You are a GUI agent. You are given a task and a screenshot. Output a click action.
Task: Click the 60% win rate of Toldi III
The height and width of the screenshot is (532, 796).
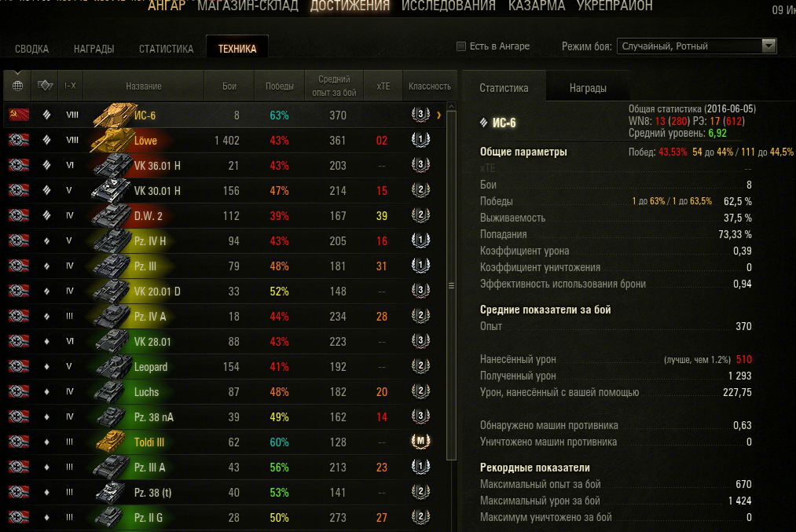pyautogui.click(x=279, y=442)
